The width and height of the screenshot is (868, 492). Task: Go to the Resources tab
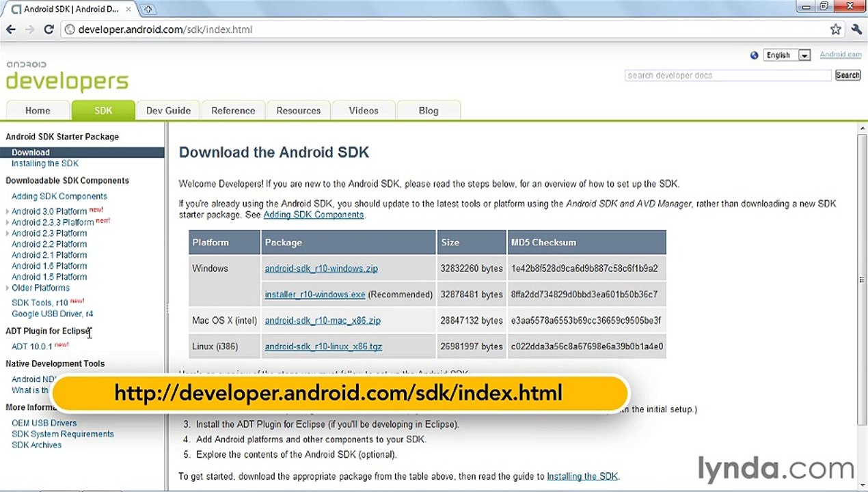point(299,111)
